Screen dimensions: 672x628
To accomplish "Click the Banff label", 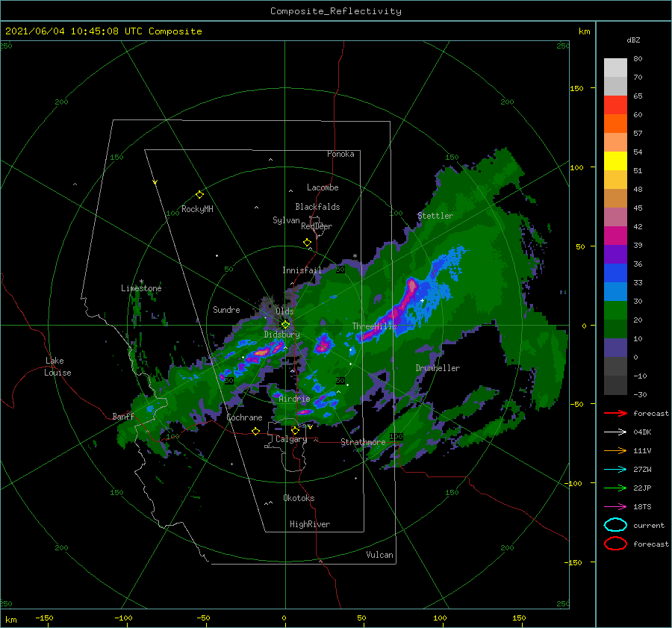I will click(x=123, y=416).
